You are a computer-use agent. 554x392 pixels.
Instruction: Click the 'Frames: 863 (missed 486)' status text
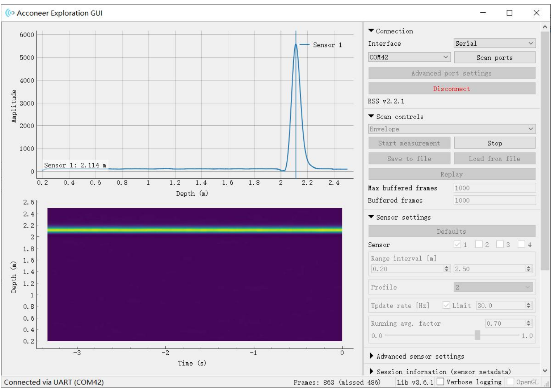click(x=337, y=383)
